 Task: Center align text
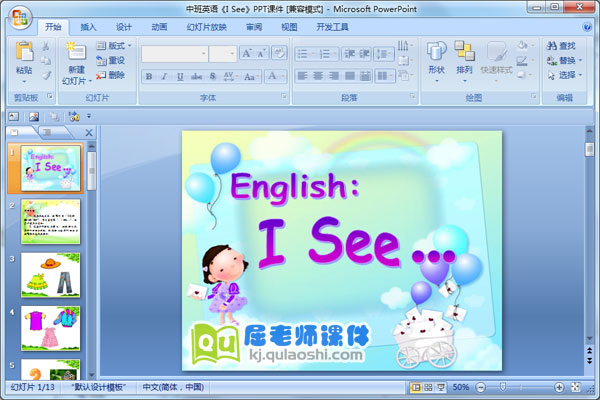[x=318, y=76]
